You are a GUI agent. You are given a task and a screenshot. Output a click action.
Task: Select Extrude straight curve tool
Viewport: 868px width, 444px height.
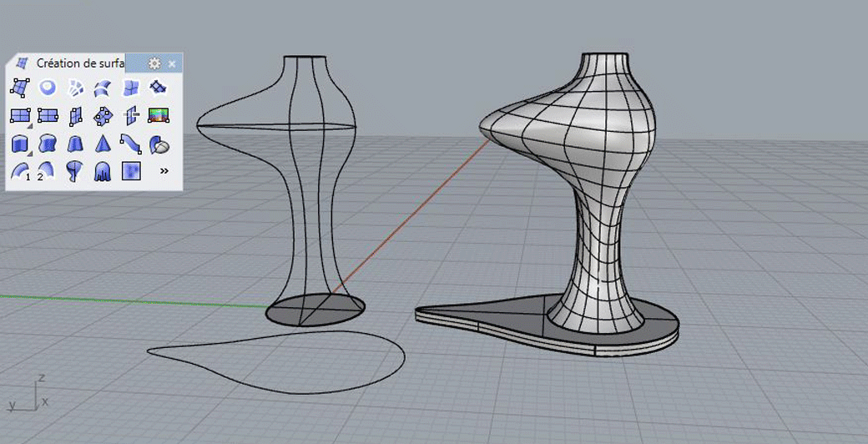(20, 144)
